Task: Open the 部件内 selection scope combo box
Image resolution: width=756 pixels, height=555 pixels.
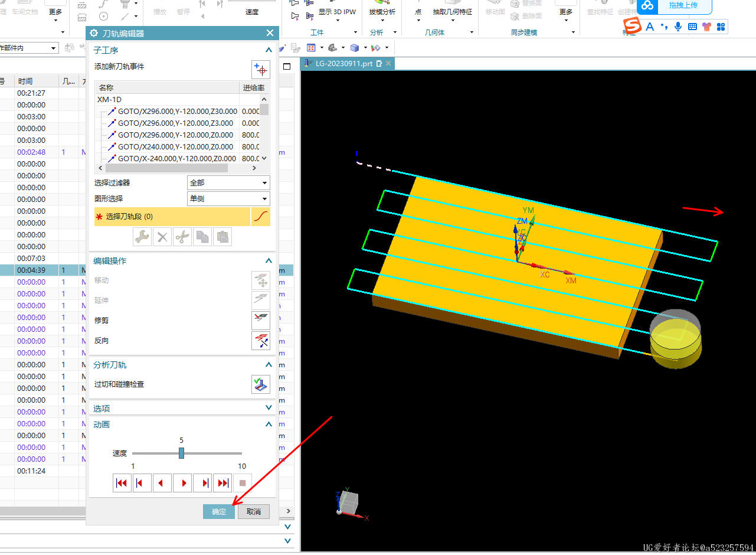Action: coord(29,48)
